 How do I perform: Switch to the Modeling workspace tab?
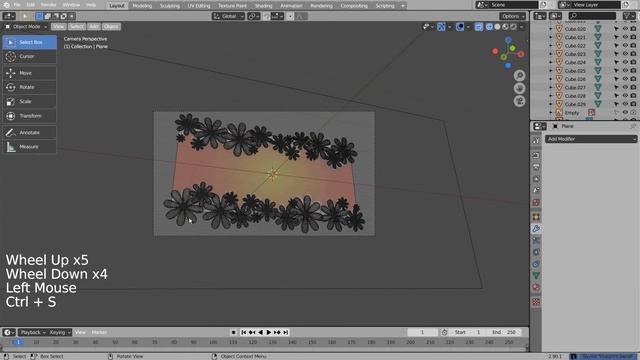pyautogui.click(x=142, y=6)
